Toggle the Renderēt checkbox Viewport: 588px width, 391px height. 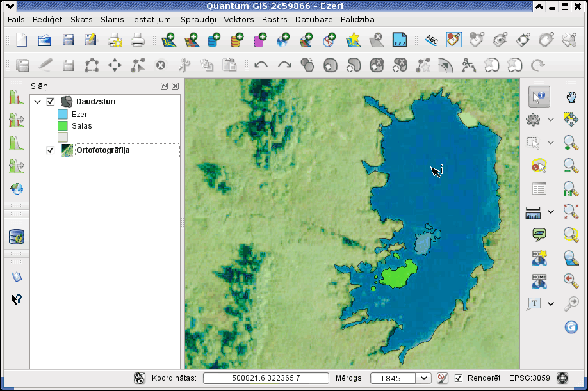pyautogui.click(x=458, y=378)
